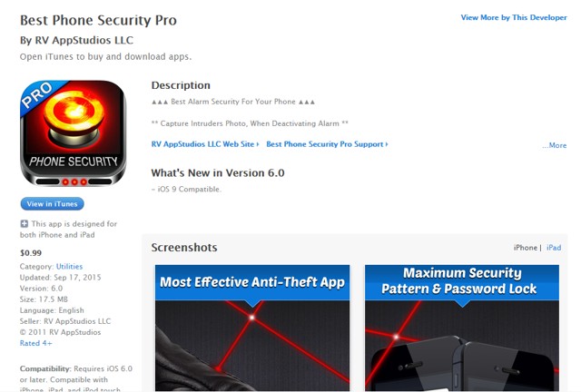581x392 pixels.
Task: Click the Screenshots section heading
Action: tap(184, 248)
